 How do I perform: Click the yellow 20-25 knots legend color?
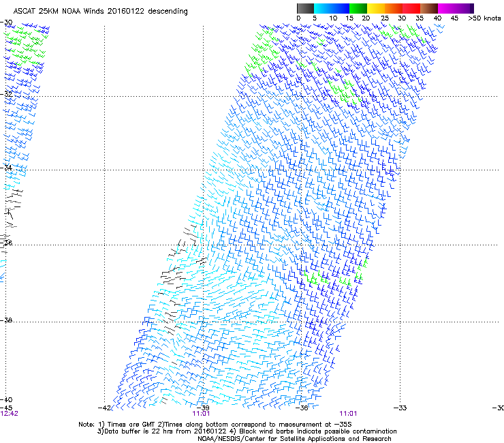coord(376,8)
